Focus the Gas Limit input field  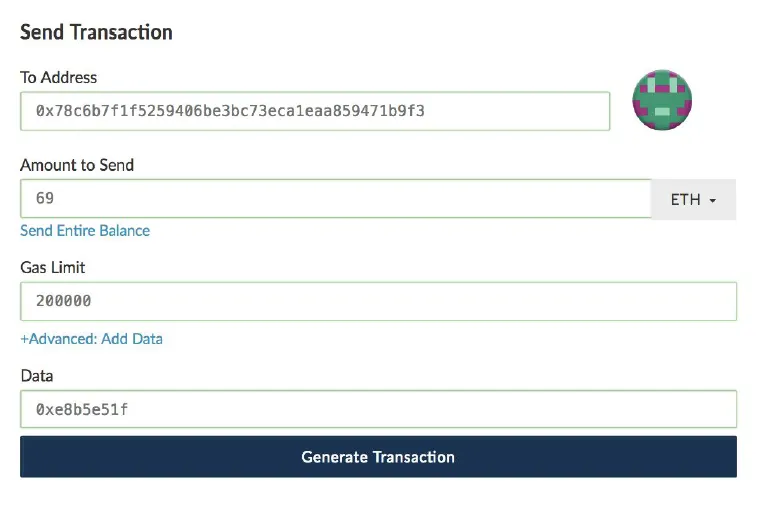(x=379, y=301)
